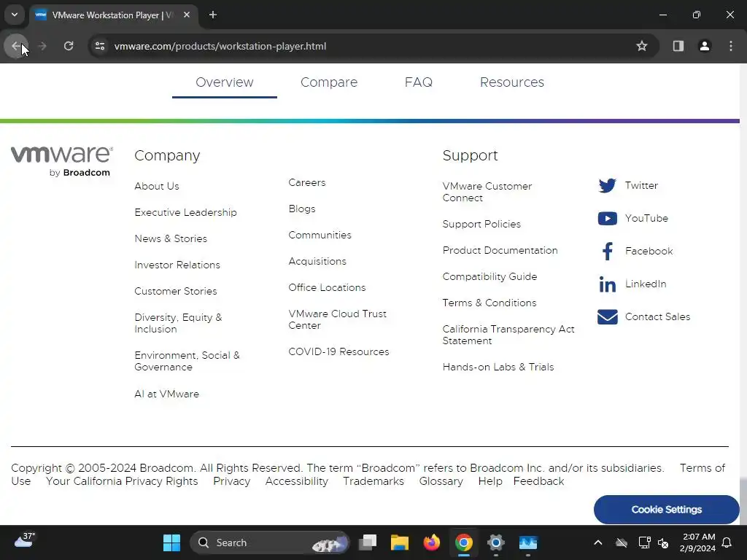This screenshot has height=560, width=747.
Task: Open the Chrome profile icon
Action: tap(705, 46)
